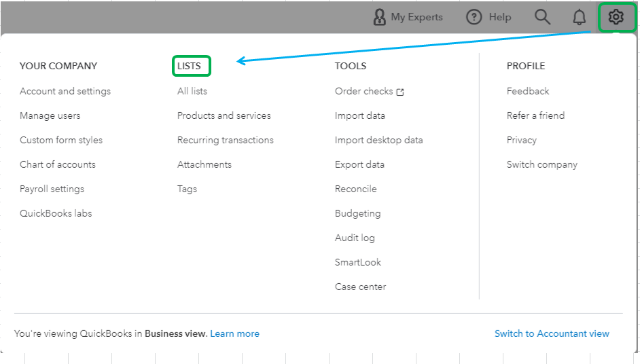Switch to Accountant view
The image size is (640, 364).
(x=552, y=333)
